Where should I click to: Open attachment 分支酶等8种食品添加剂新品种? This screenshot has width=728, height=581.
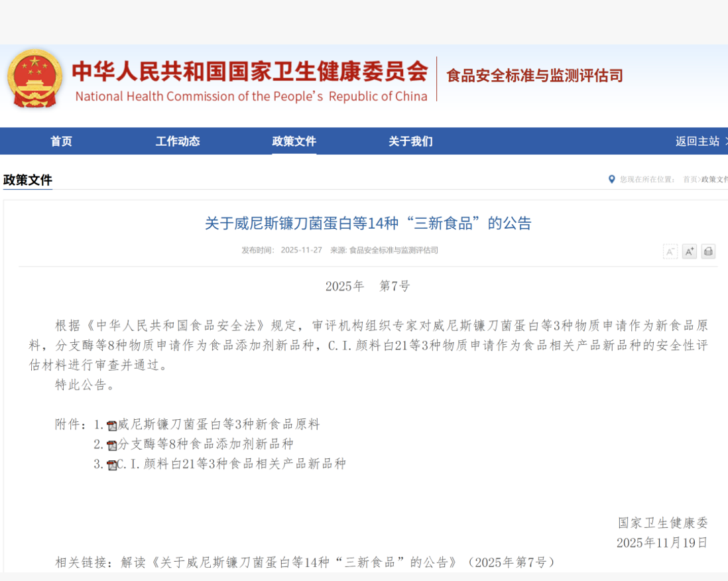[206, 444]
